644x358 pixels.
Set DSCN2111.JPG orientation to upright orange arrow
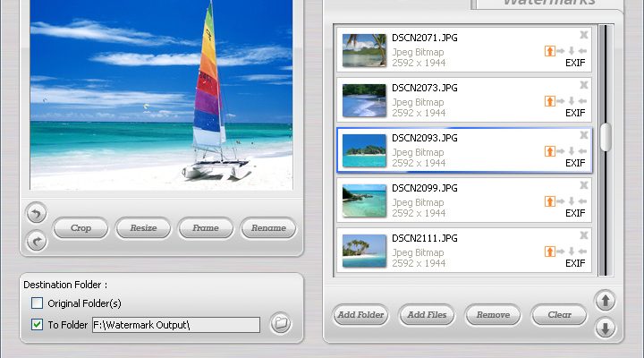[549, 251]
